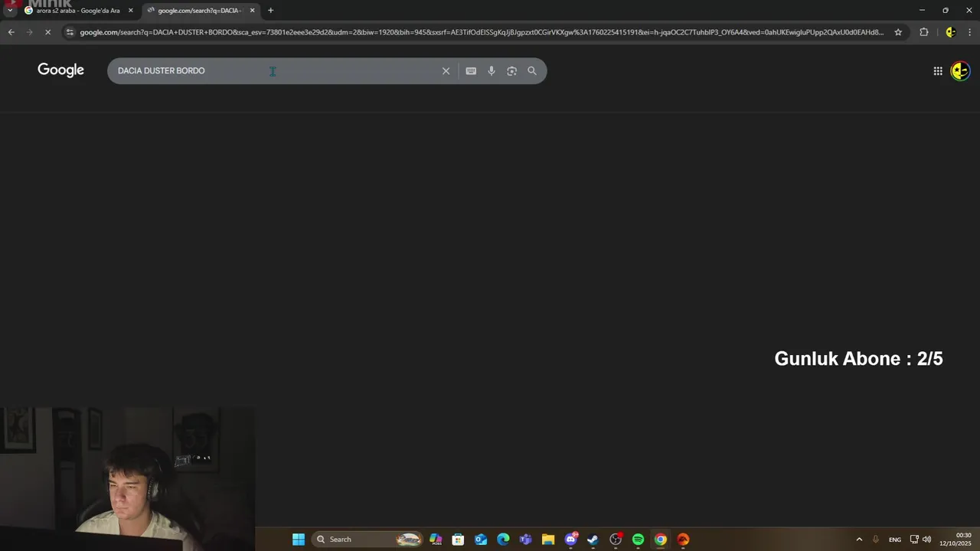Close the google.com/search tab
The image size is (980, 551).
point(252,11)
